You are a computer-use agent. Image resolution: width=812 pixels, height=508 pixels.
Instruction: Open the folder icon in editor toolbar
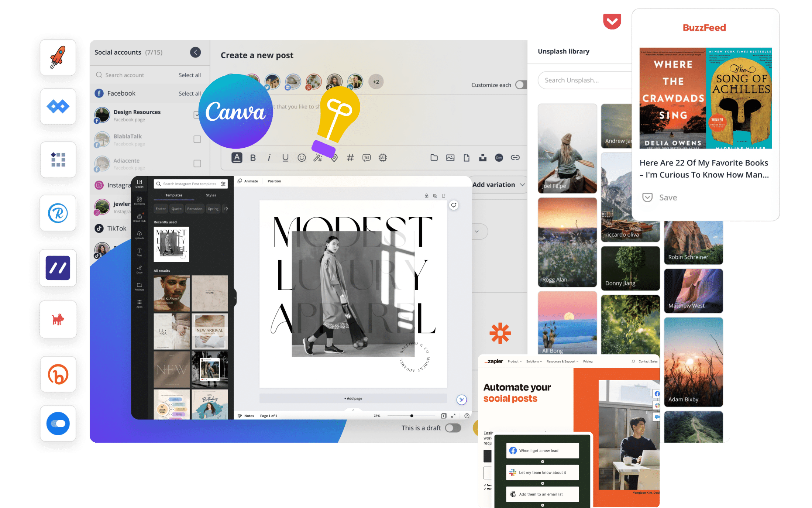click(x=434, y=158)
